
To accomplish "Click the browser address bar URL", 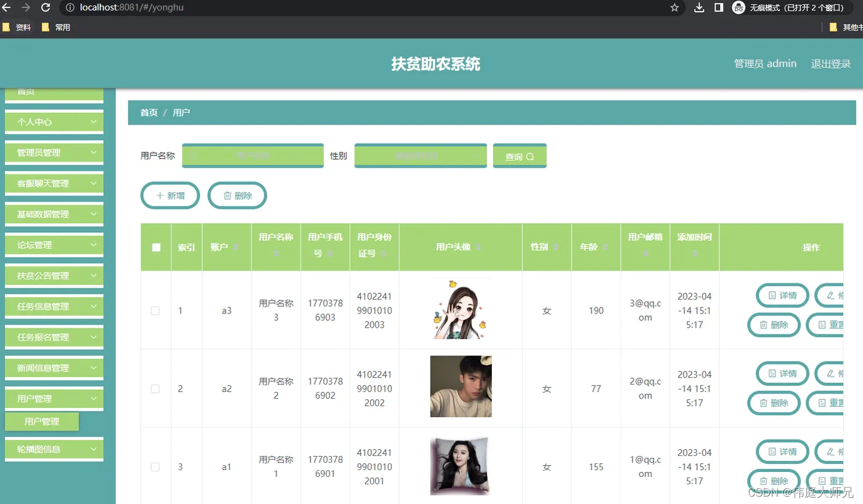I will click(132, 7).
